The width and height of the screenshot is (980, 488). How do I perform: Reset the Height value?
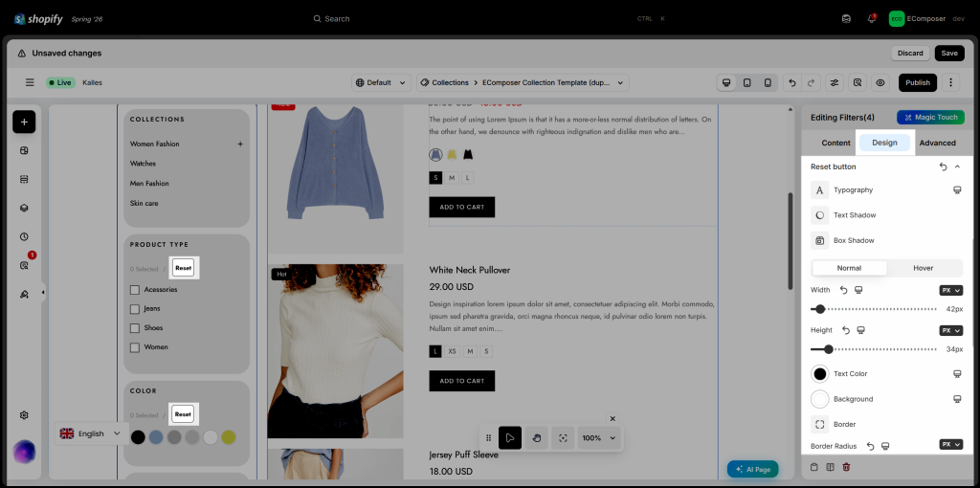pyautogui.click(x=846, y=330)
